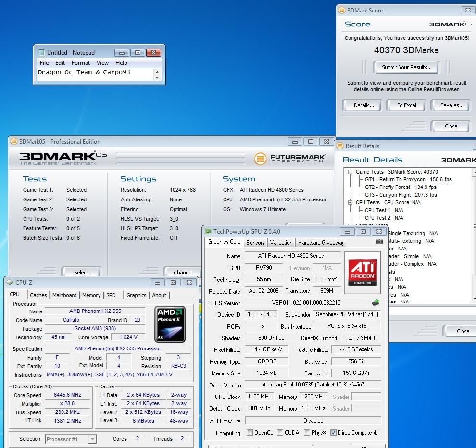
Task: Switch to the Caches tab in CPU-Z
Action: point(38,295)
